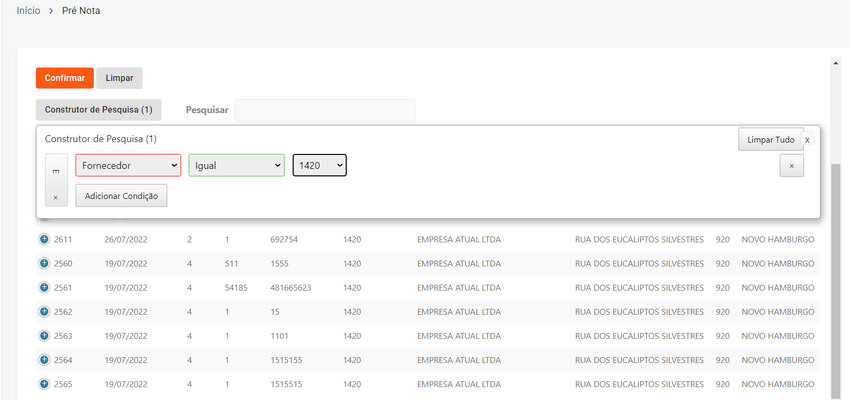The image size is (850, 400).
Task: Expand row 2560 with plus icon
Action: pos(44,263)
